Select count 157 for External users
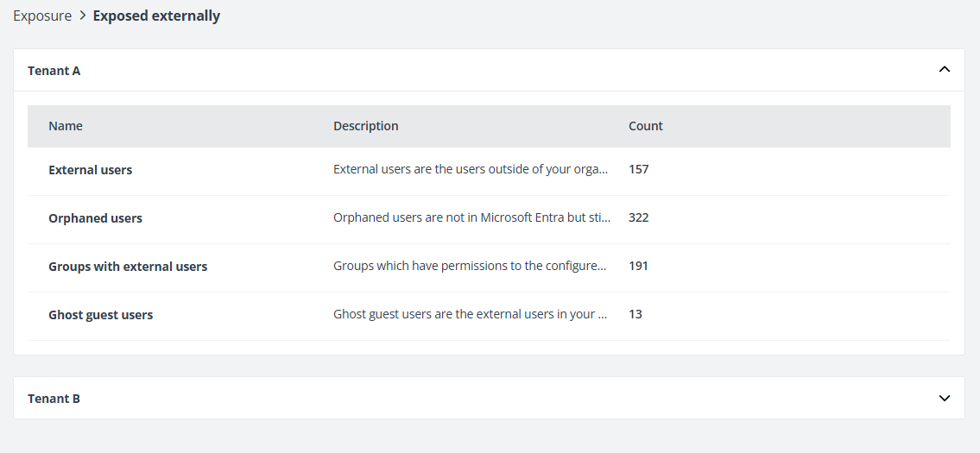Image resolution: width=980 pixels, height=453 pixels. point(639,169)
